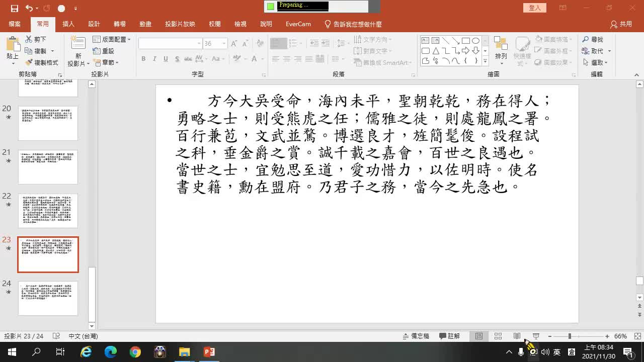This screenshot has height=362, width=644.
Task: Click the Paste icon in clipboard group
Action: [x=12, y=44]
